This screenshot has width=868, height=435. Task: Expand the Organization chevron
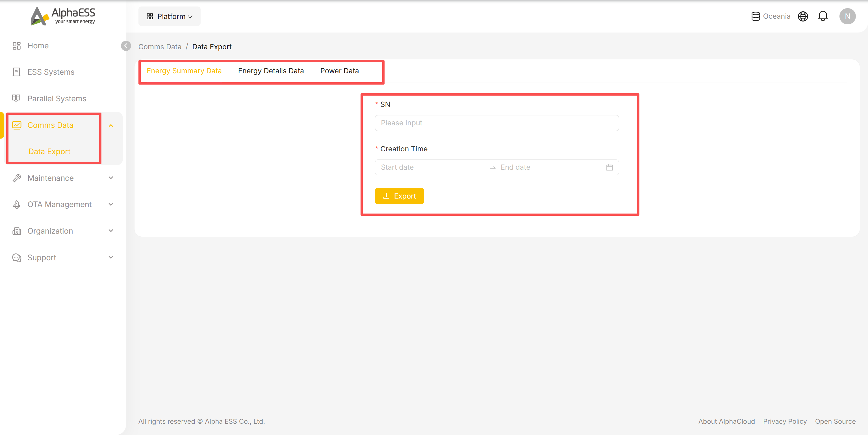pos(111,231)
